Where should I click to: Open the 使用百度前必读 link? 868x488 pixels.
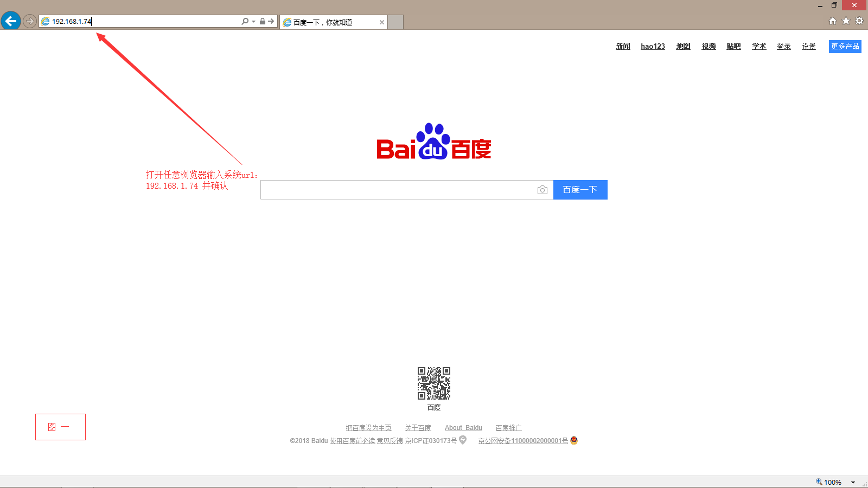(353, 441)
